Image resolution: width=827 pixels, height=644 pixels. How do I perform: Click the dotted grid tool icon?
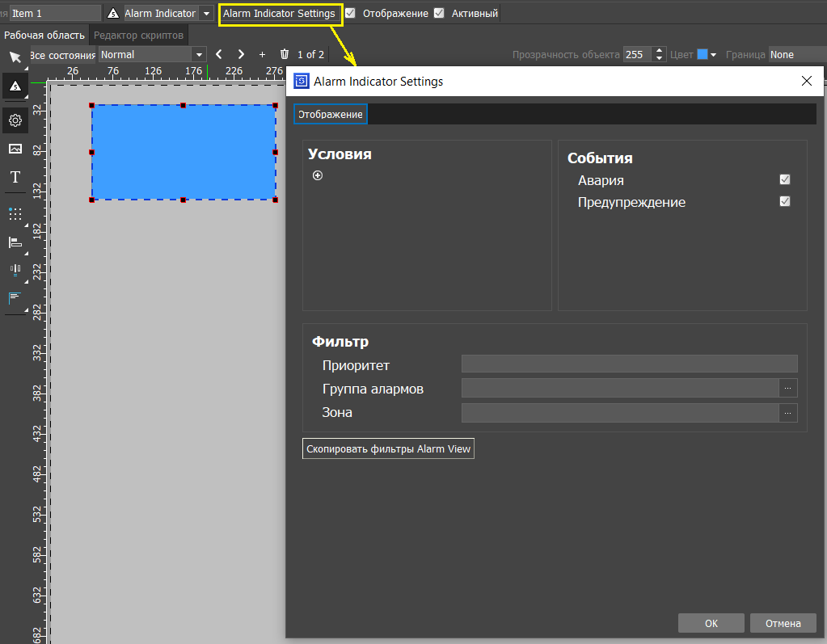click(x=15, y=214)
